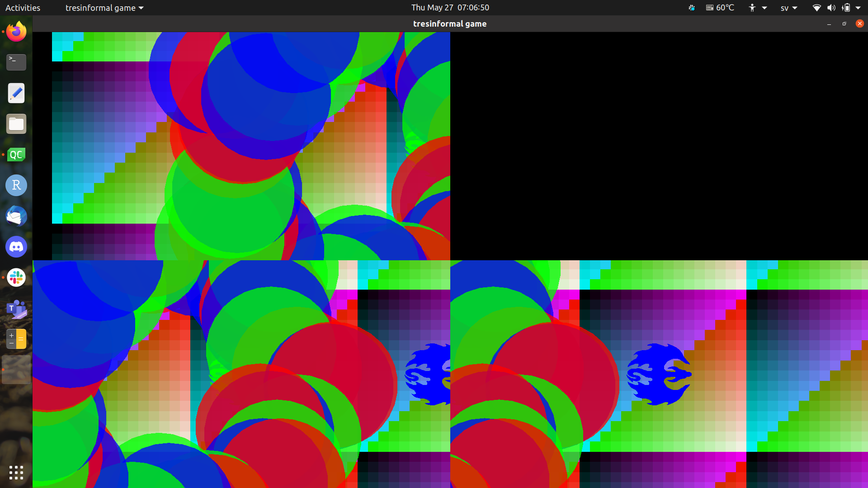Maximize the tresinformal game window
868x488 pixels.
coord(844,23)
